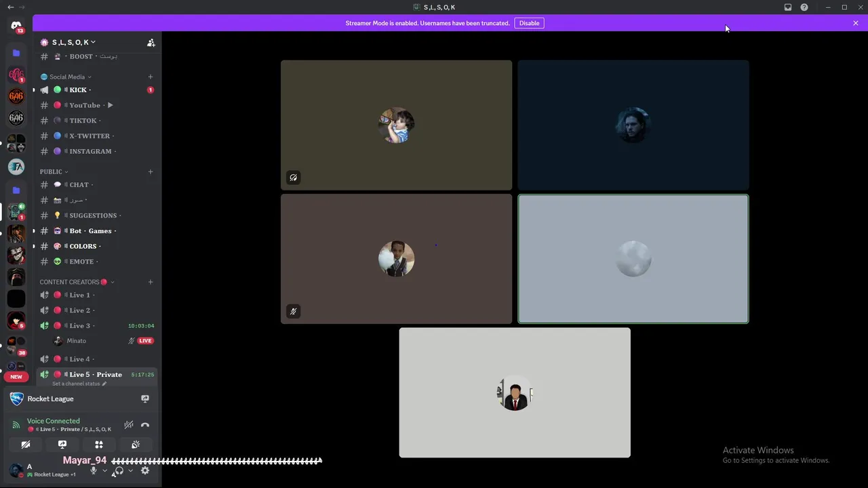Viewport: 868px width, 488px height.
Task: Open the EMOTE channel
Action: point(96,262)
